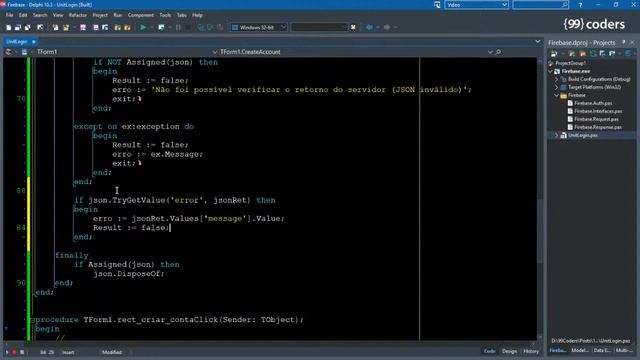The width and height of the screenshot is (640, 360).
Task: Click the play macro icon in status bar
Action: pyautogui.click(x=7, y=352)
